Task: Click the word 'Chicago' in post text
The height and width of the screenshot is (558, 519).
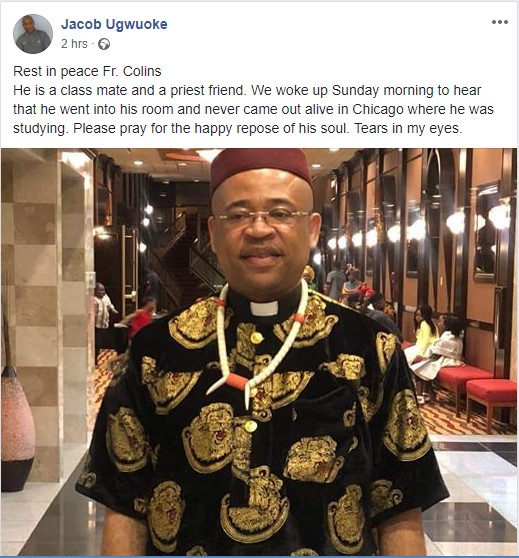Action: coord(378,110)
